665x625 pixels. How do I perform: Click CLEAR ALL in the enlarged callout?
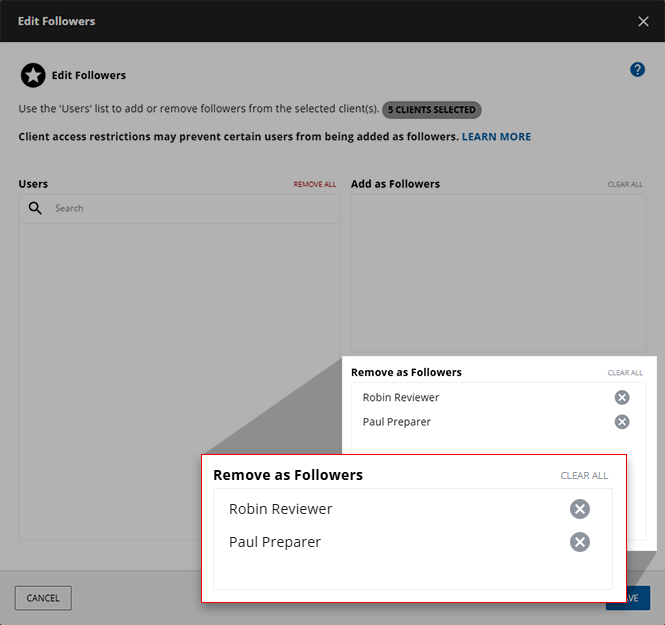click(x=584, y=476)
